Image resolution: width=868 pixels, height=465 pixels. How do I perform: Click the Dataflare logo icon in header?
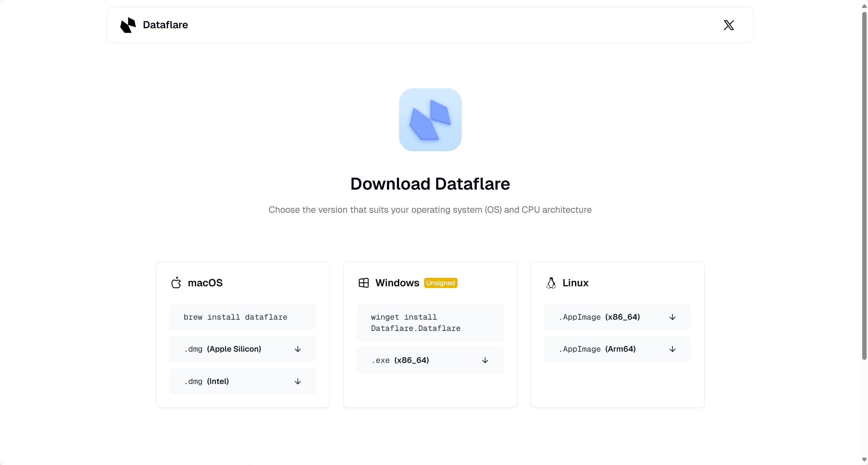pyautogui.click(x=128, y=25)
